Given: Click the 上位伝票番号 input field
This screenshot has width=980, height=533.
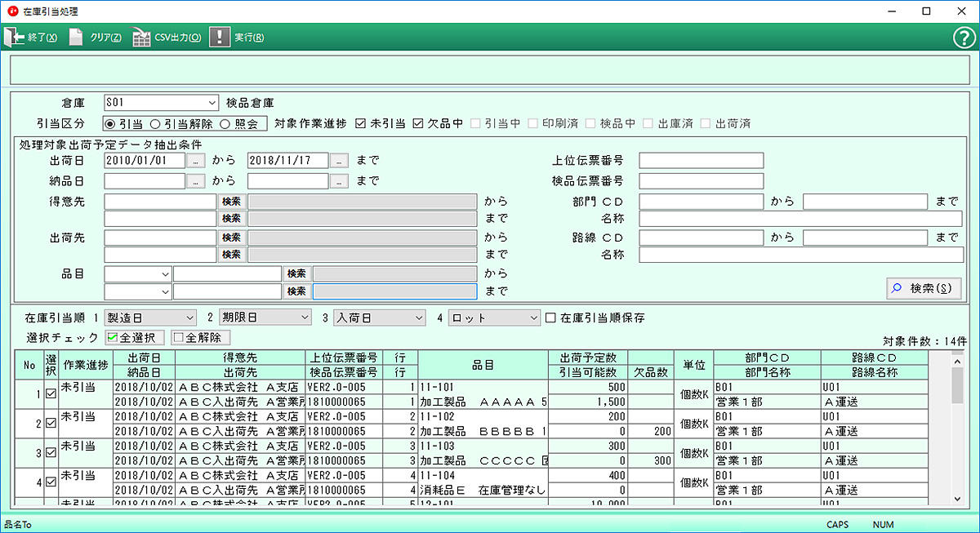Looking at the screenshot, I should (701, 160).
